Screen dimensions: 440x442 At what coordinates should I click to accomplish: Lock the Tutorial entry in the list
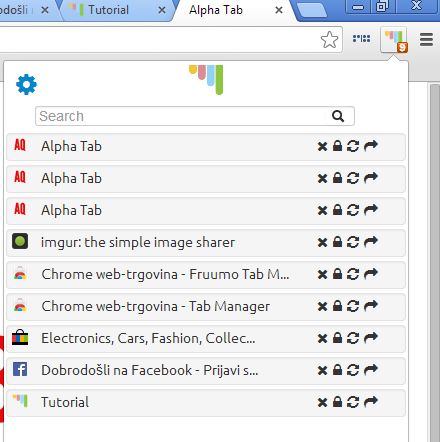(x=337, y=402)
